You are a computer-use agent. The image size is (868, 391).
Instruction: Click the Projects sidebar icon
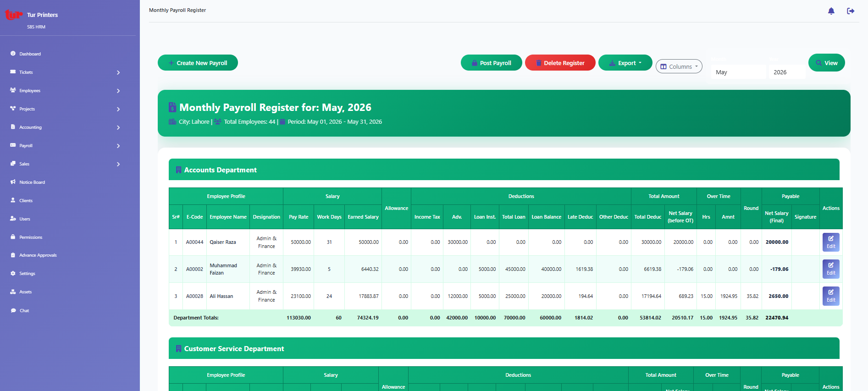(13, 109)
